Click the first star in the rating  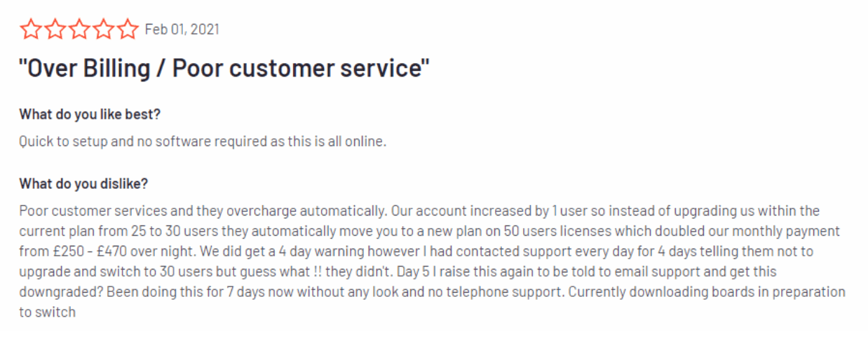coord(30,29)
